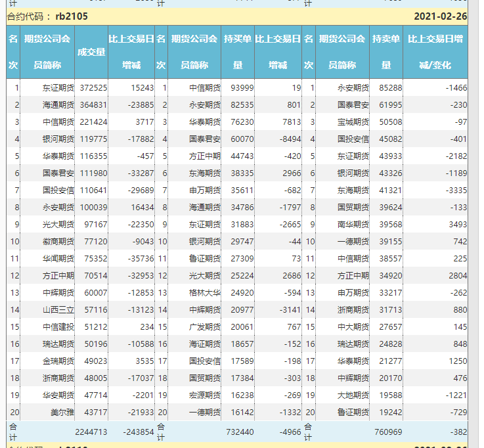Click volume value 372525

point(93,88)
